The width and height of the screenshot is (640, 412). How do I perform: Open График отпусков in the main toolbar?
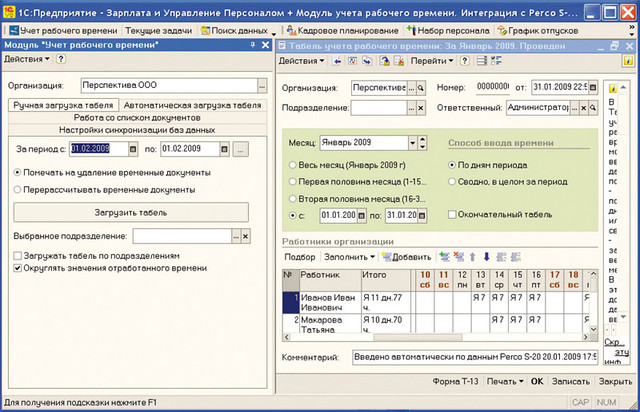click(538, 31)
